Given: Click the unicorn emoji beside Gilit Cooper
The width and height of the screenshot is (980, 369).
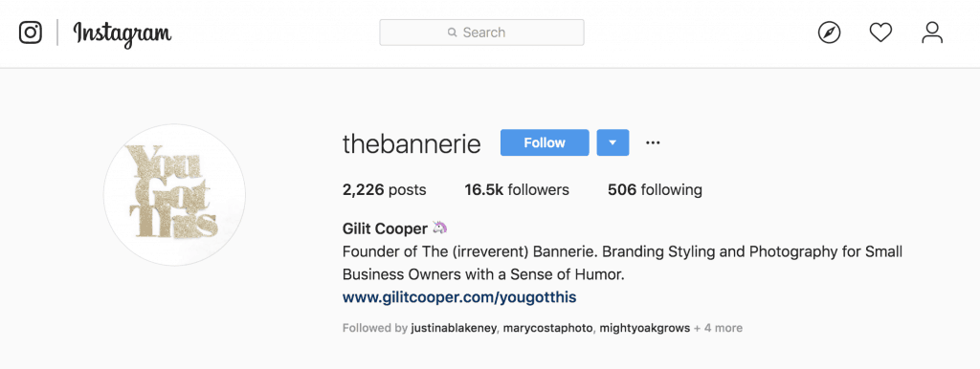Looking at the screenshot, I should pos(440,228).
